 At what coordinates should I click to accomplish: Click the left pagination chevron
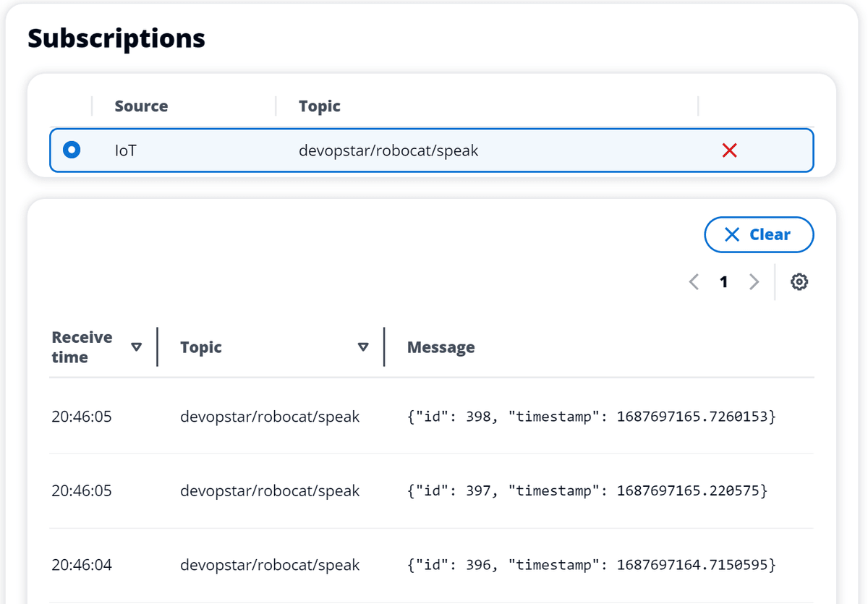693,282
